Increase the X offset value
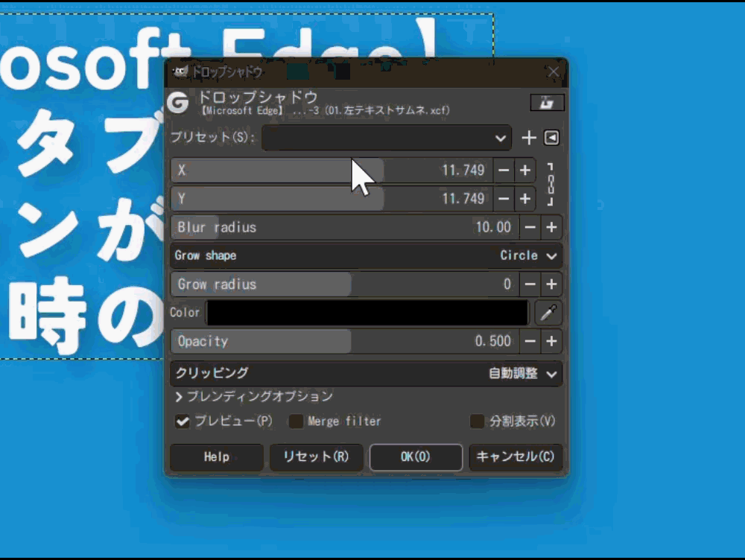745x560 pixels. (x=525, y=171)
